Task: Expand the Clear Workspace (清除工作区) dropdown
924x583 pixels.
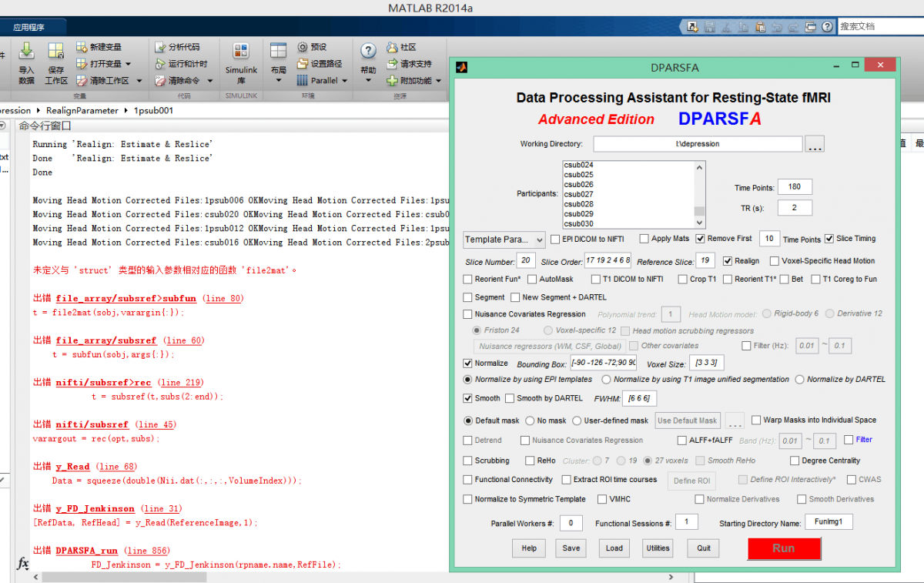Action: pyautogui.click(x=139, y=81)
